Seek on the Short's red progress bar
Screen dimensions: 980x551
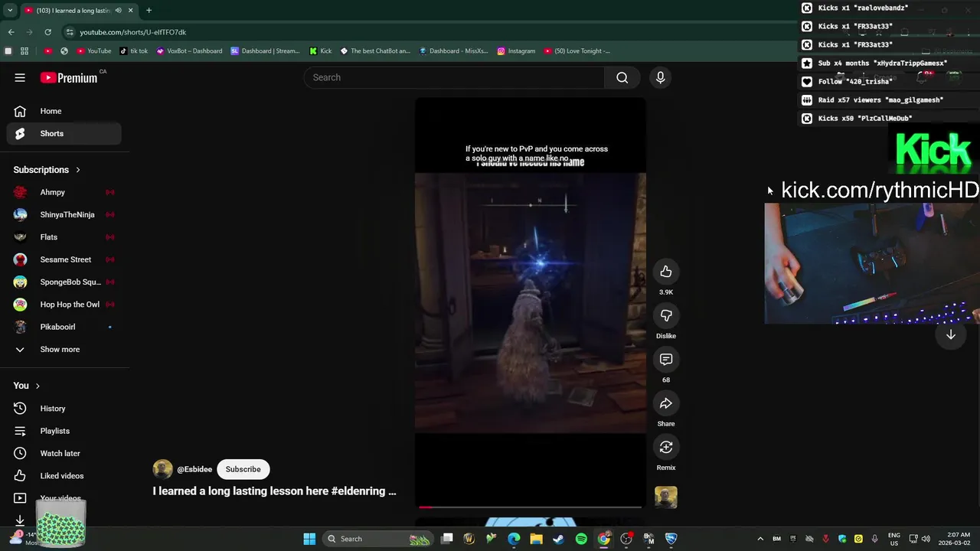pyautogui.click(x=531, y=507)
